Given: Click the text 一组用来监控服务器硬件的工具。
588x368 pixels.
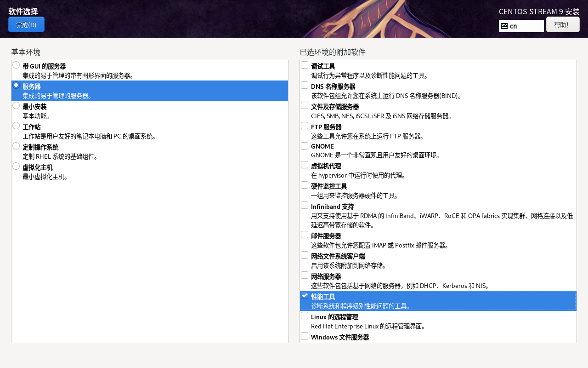Looking at the screenshot, I should pyautogui.click(x=355, y=195).
